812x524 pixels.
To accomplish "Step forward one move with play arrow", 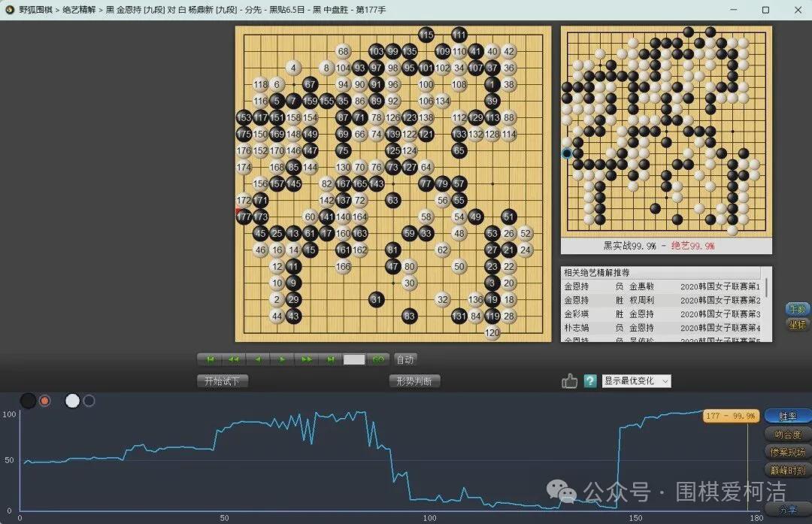I will [282, 359].
